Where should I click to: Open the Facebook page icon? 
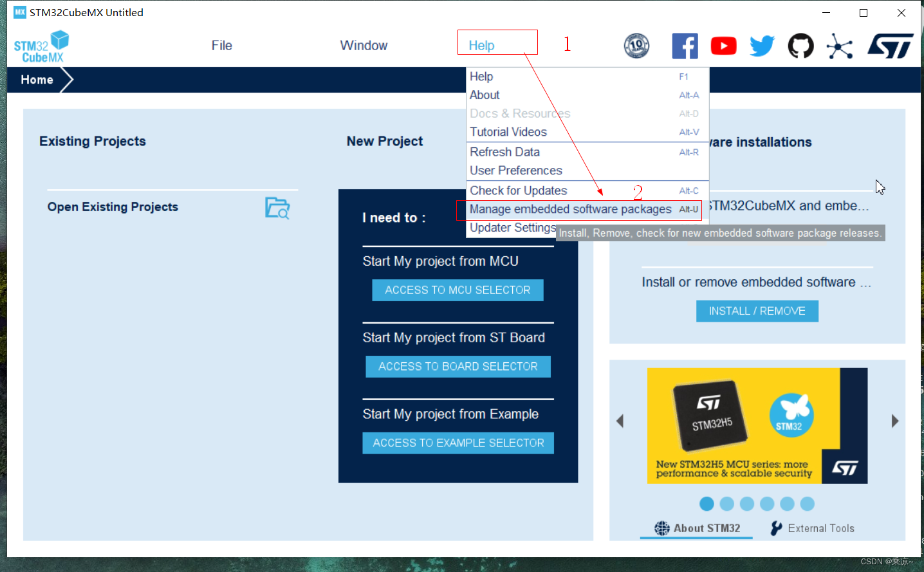[685, 46]
